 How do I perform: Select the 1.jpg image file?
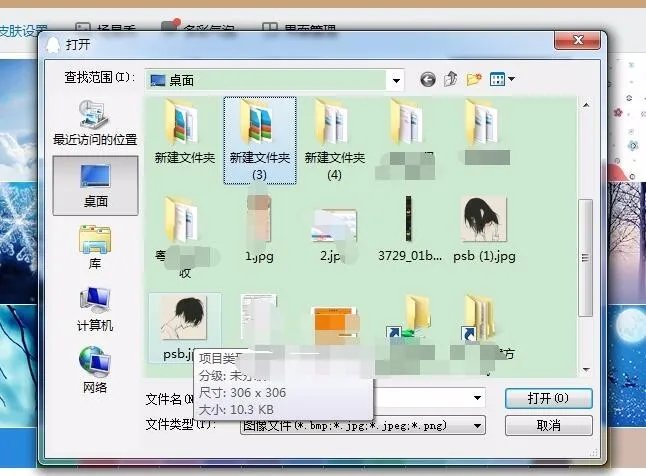pyautogui.click(x=259, y=229)
